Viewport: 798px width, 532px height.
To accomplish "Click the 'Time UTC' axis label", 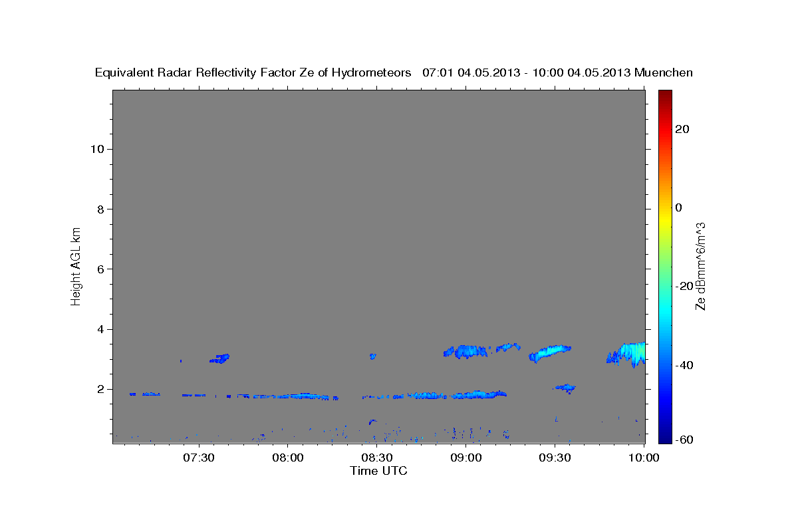I will click(378, 471).
